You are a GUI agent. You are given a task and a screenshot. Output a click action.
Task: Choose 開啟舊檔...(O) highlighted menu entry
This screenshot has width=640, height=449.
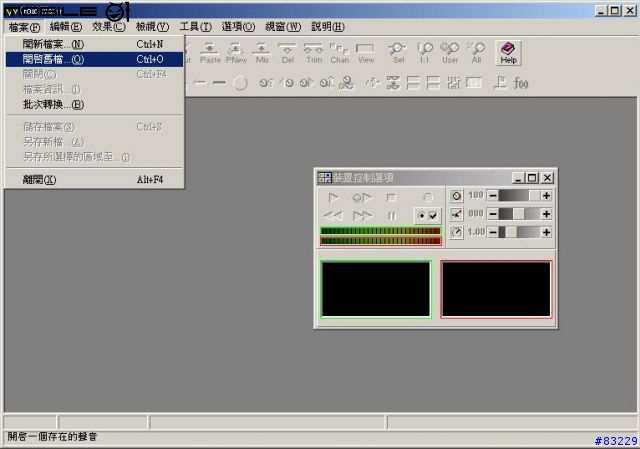(95, 59)
